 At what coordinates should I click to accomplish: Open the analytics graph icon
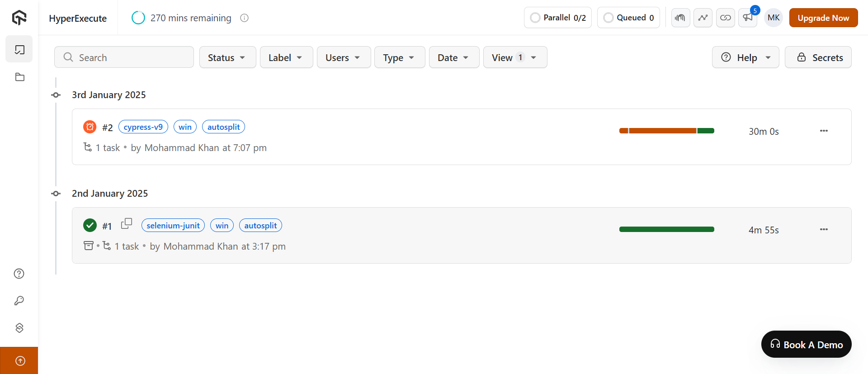click(x=703, y=18)
